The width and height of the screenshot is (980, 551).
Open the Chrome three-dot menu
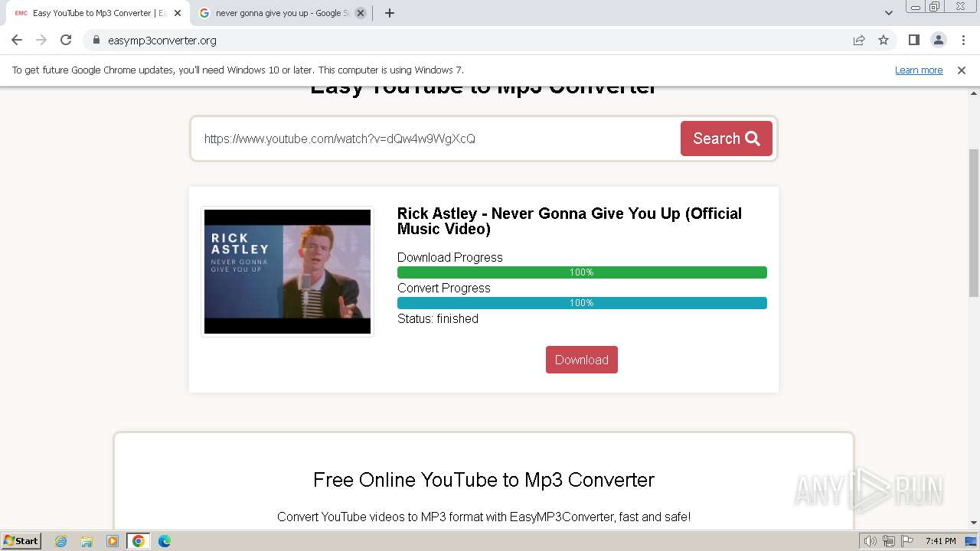[964, 40]
